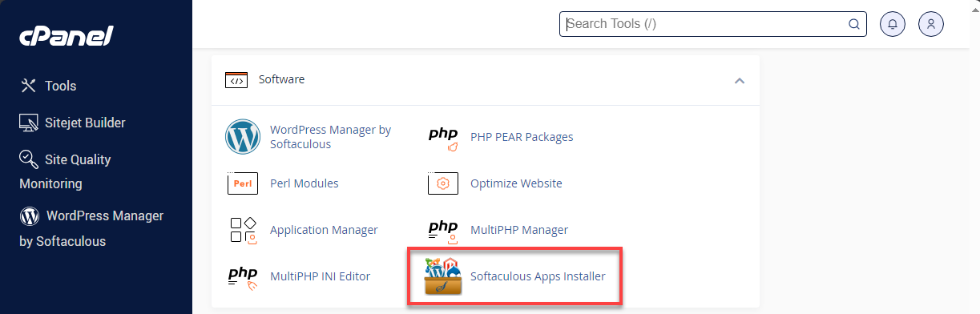
Task: Open Site Quality Monitoring sidebar item
Action: tap(66, 171)
